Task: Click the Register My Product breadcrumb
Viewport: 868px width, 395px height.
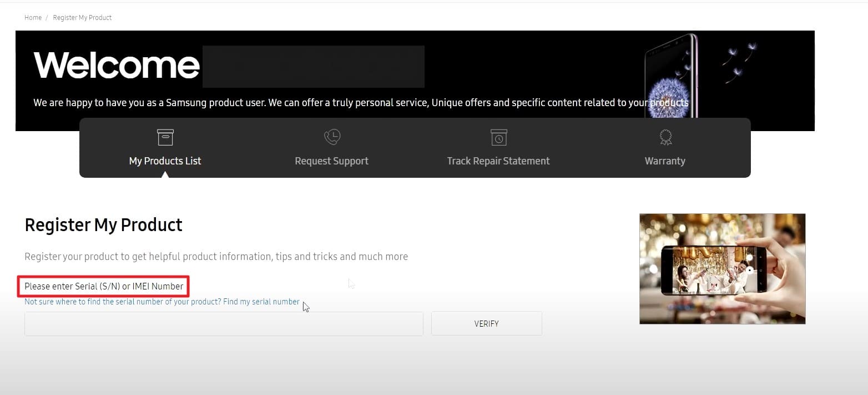Action: (x=82, y=18)
